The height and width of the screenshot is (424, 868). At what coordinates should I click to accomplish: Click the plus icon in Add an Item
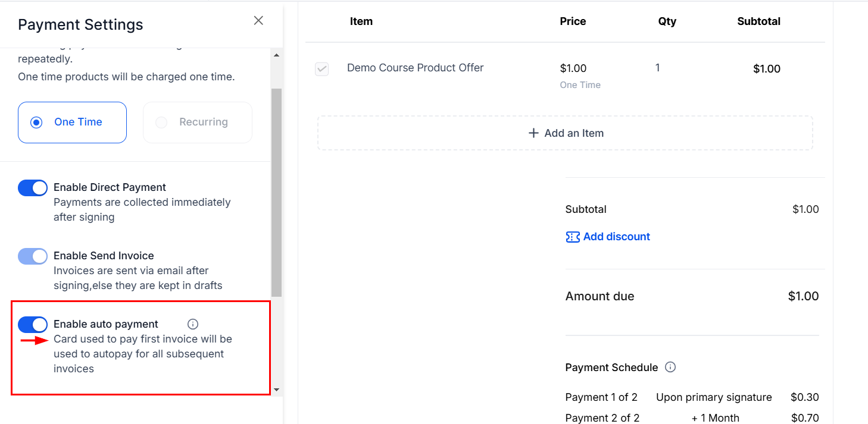pyautogui.click(x=533, y=133)
